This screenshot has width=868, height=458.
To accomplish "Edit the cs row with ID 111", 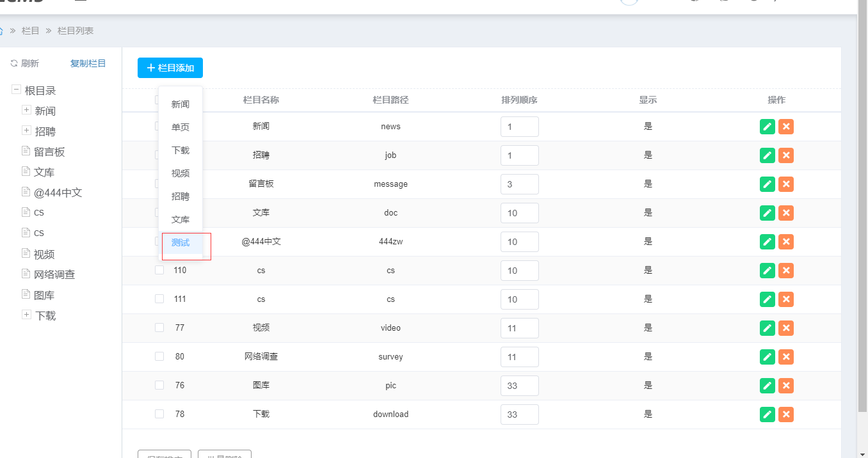I will click(x=768, y=299).
